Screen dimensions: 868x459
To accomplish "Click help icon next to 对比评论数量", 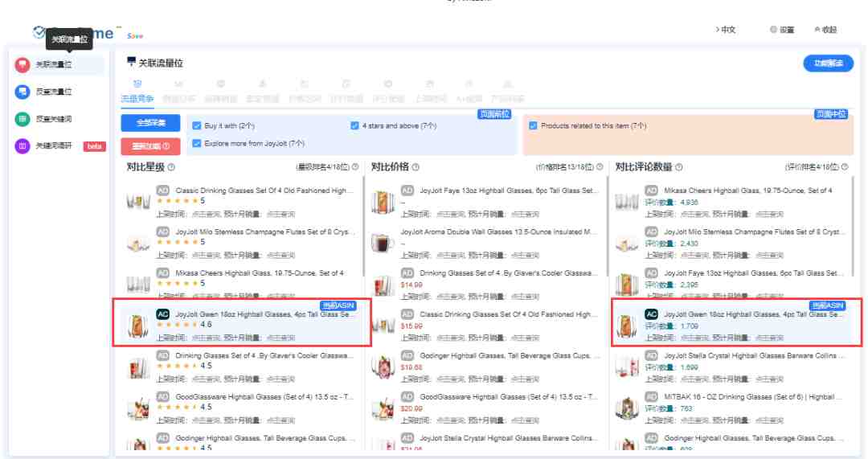I will [x=678, y=167].
